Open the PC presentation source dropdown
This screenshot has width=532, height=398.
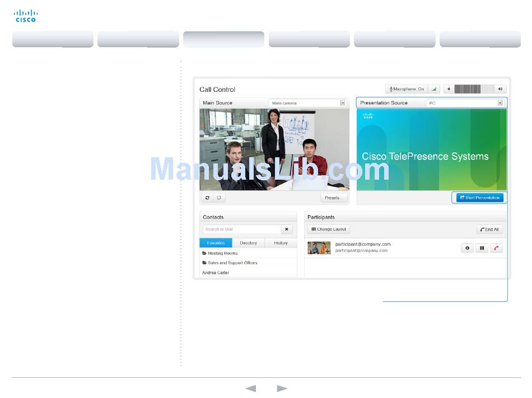[x=465, y=103]
